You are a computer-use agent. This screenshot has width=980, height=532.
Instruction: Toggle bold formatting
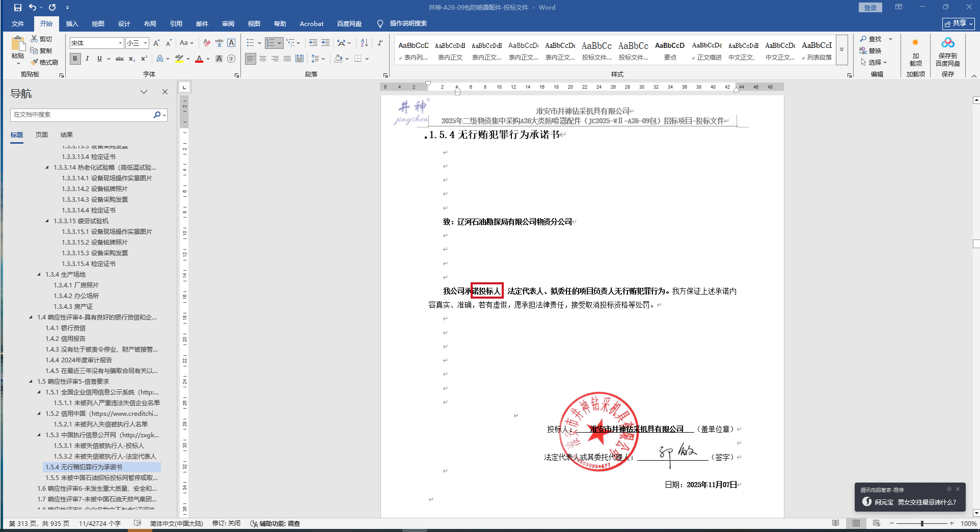pos(75,59)
